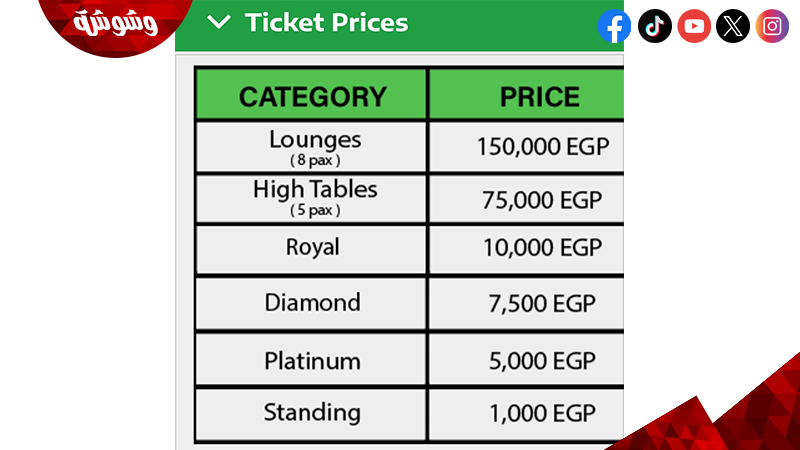Image resolution: width=800 pixels, height=450 pixels.
Task: Click the Lounges (8 pax) category cell
Action: (x=311, y=147)
